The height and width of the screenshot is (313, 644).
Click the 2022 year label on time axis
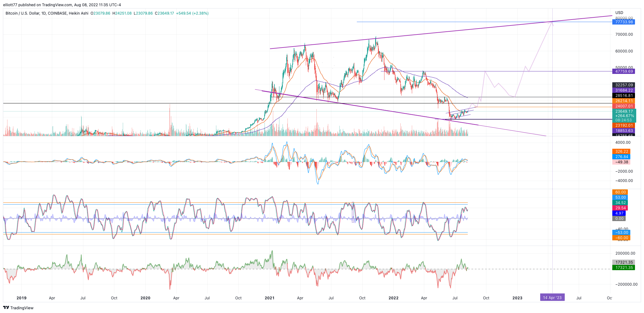point(393,298)
